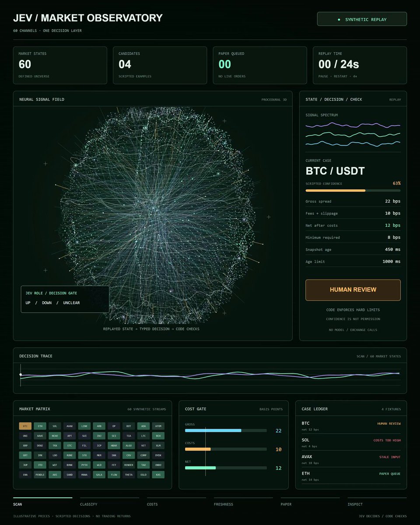Select the ATOM market cell

158,426
